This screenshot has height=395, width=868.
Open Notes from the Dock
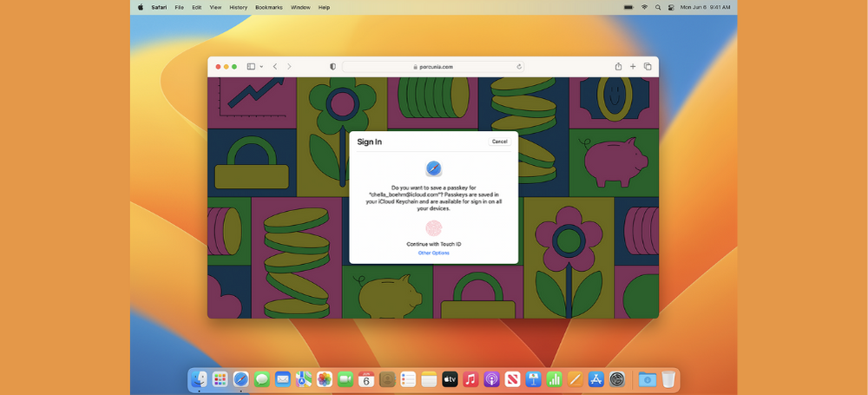pyautogui.click(x=429, y=379)
